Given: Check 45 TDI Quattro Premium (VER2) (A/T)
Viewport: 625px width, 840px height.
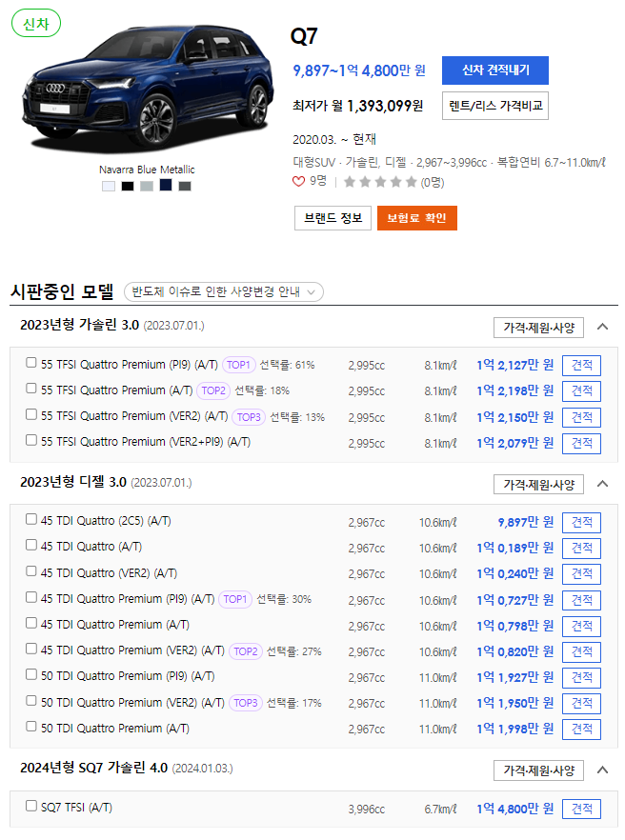Looking at the screenshot, I should [x=31, y=649].
